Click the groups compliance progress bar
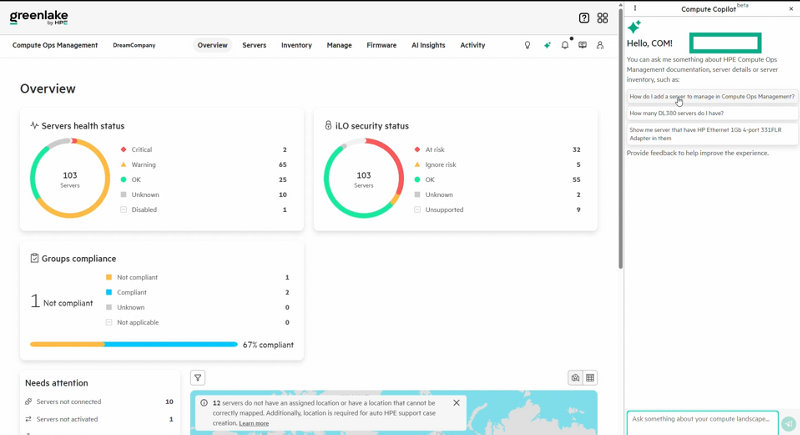Viewport: 800px width, 435px height. click(134, 345)
